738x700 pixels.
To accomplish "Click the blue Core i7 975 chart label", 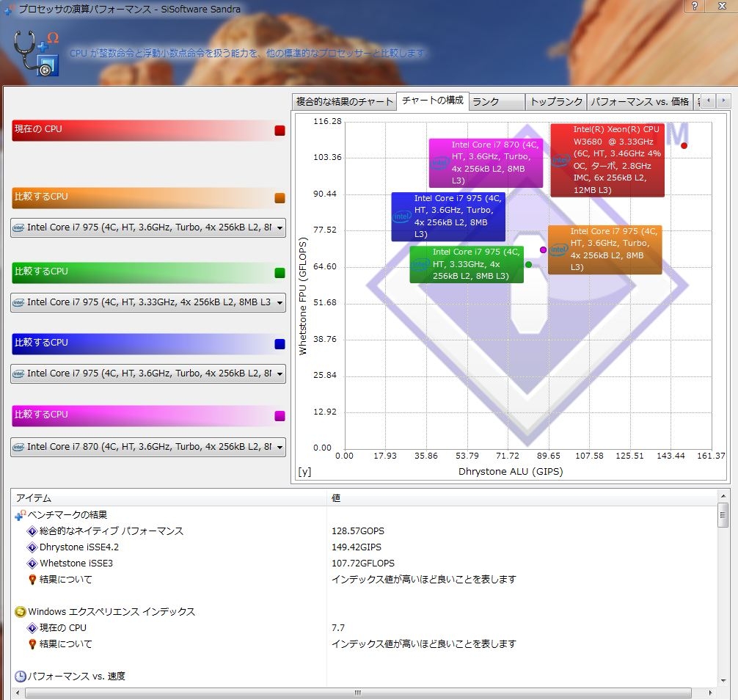I will [x=448, y=216].
